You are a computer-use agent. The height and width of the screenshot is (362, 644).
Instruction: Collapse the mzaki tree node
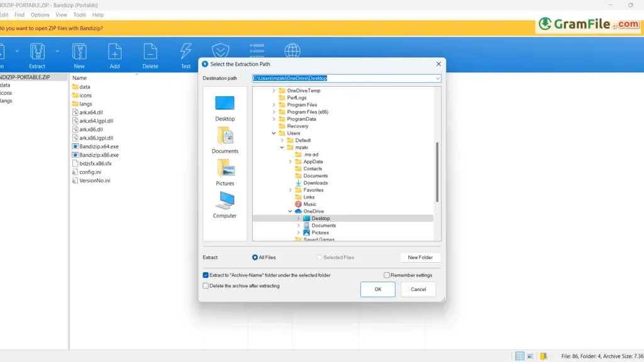[282, 147]
